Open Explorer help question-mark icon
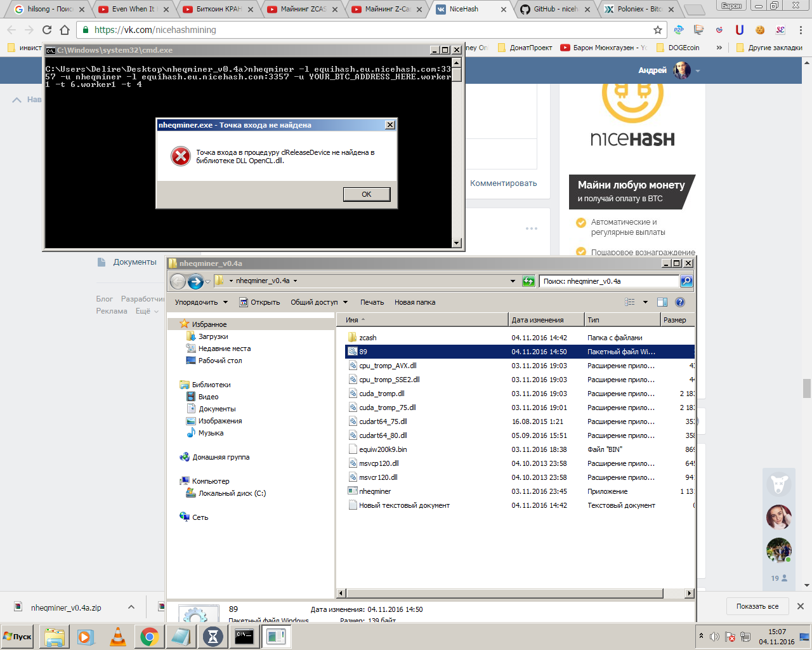Viewport: 812px width, 650px height. [680, 302]
